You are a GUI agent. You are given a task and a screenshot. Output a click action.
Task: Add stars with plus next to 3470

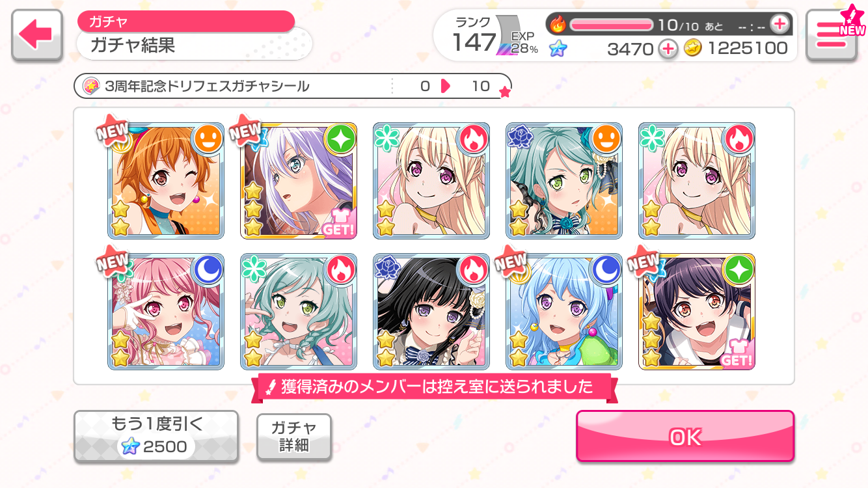[x=668, y=48]
